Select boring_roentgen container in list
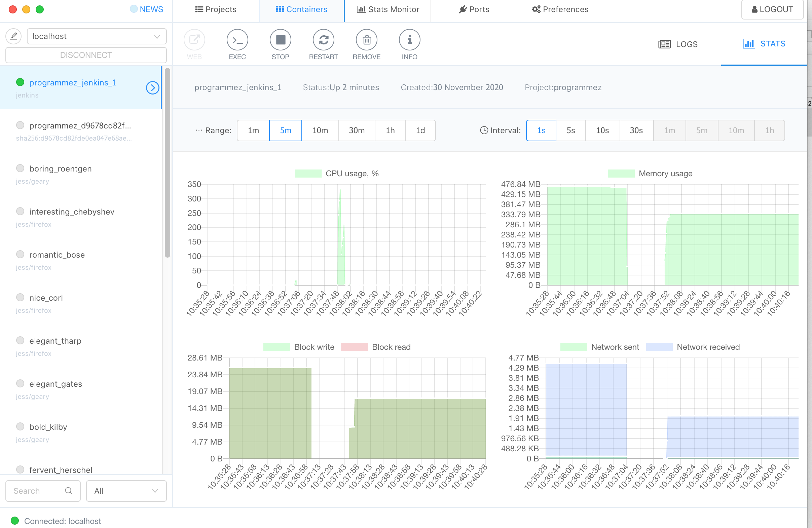Screen dimensions: 812x528 [61, 169]
